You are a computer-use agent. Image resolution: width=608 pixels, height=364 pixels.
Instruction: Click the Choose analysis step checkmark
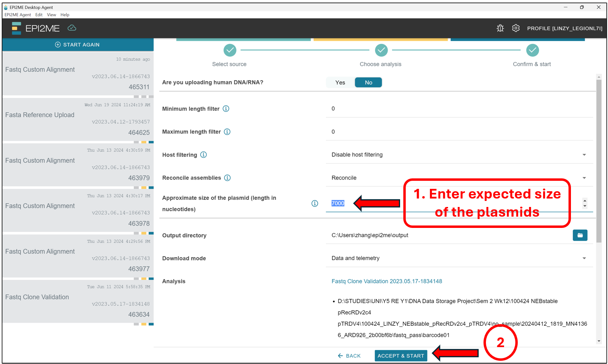tap(381, 50)
